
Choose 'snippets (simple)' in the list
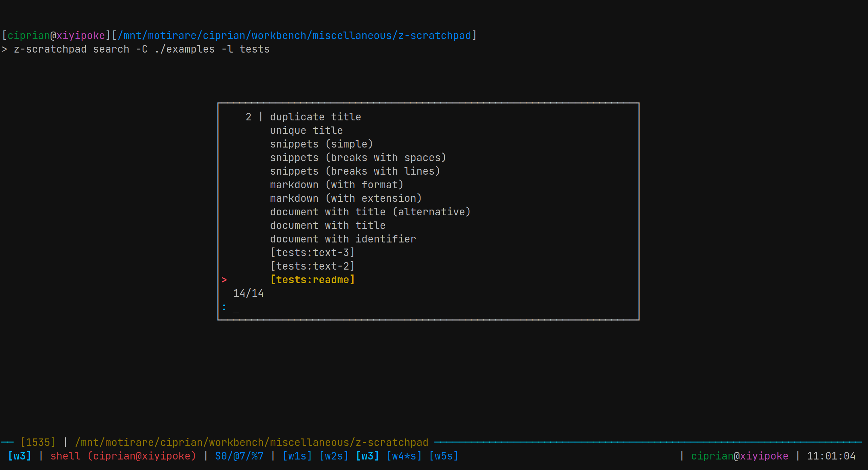point(321,144)
